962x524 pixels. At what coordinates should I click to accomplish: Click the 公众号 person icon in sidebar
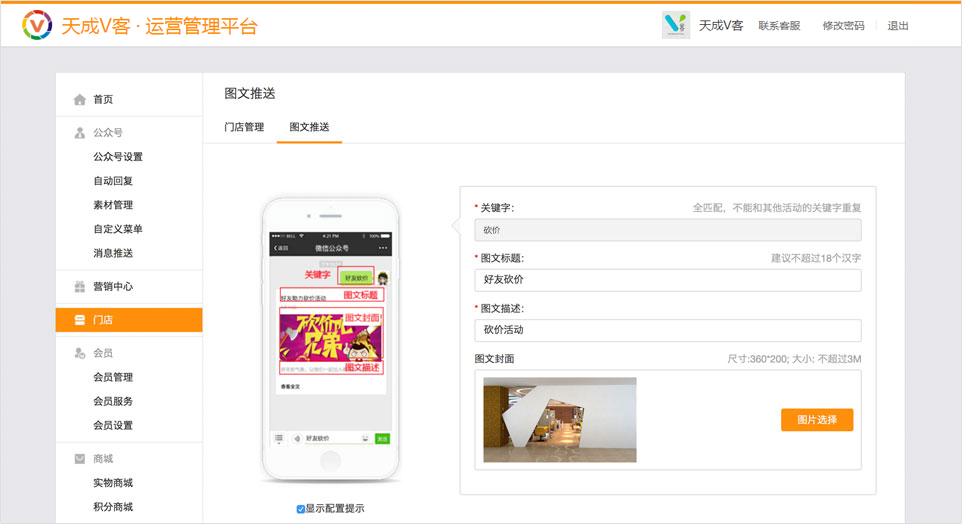80,133
